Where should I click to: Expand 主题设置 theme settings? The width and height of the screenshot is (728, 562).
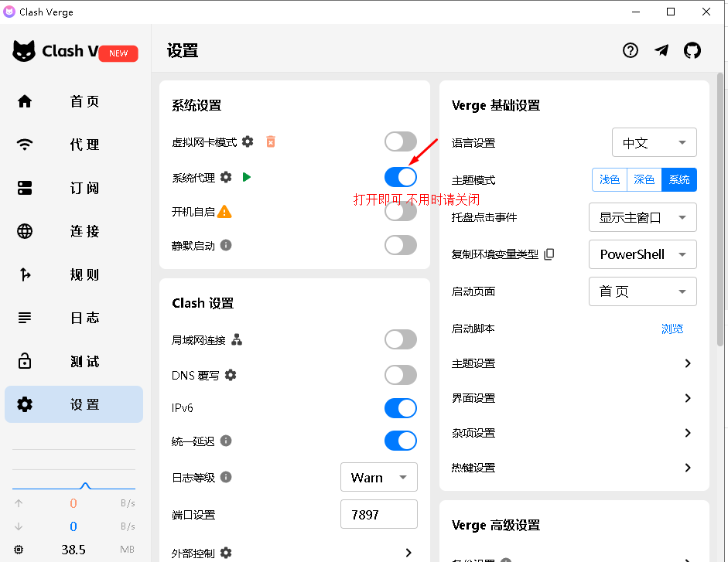coord(574,363)
